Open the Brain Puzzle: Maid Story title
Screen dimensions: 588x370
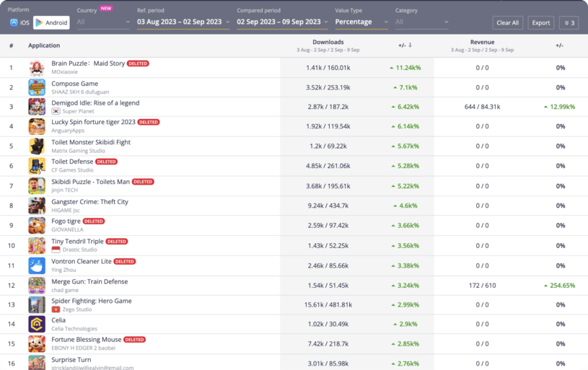click(88, 63)
